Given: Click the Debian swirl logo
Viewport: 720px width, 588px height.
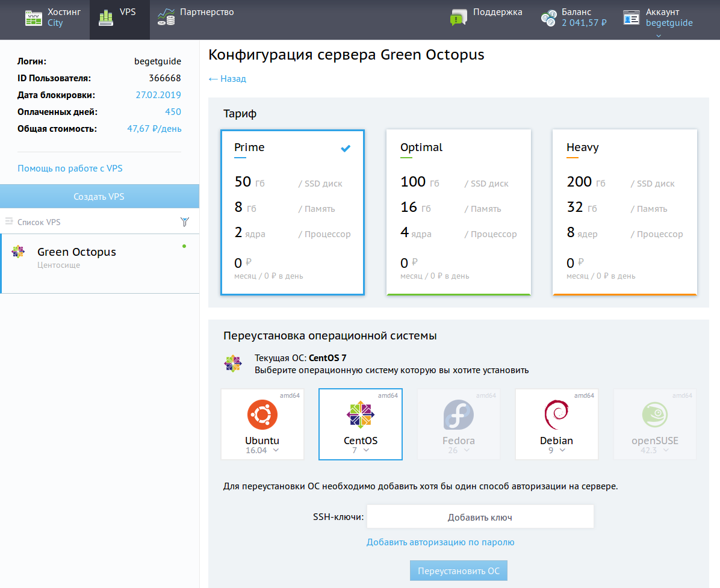Looking at the screenshot, I should pyautogui.click(x=556, y=415).
